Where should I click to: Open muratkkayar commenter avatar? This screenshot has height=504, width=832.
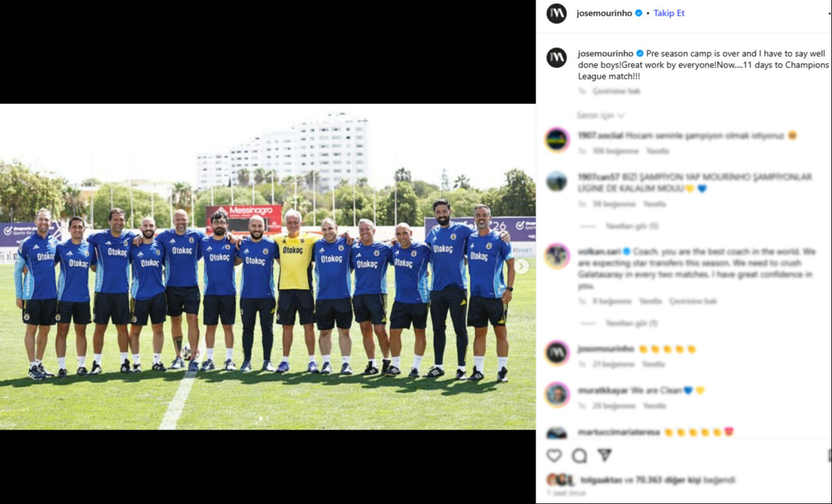557,395
